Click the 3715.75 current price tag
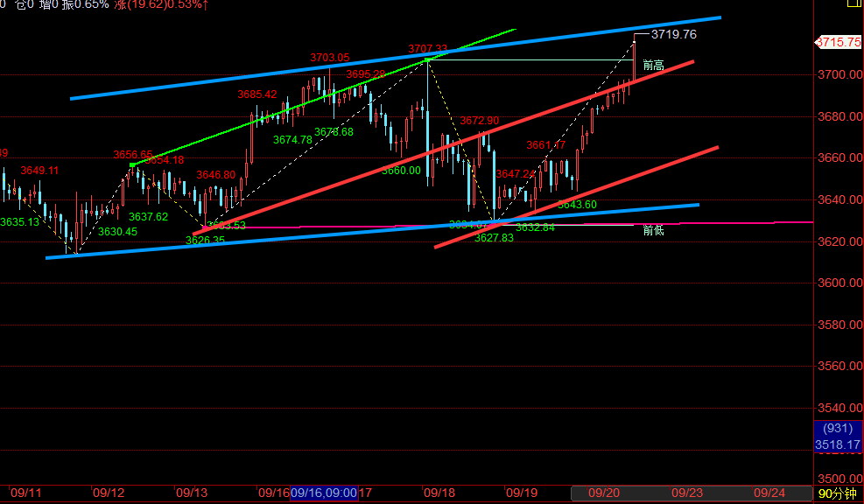The image size is (864, 504). (x=838, y=41)
